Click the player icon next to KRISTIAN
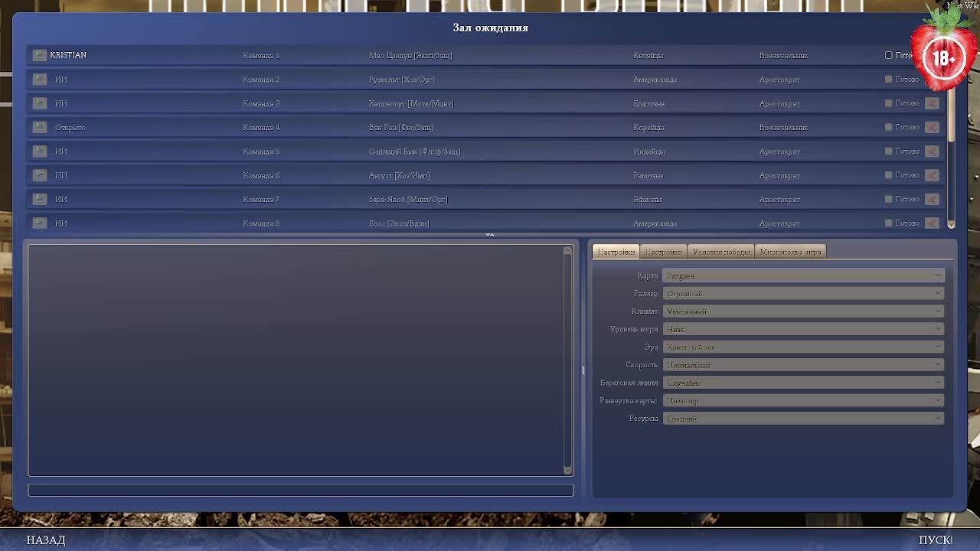The width and height of the screenshot is (980, 551). point(40,55)
